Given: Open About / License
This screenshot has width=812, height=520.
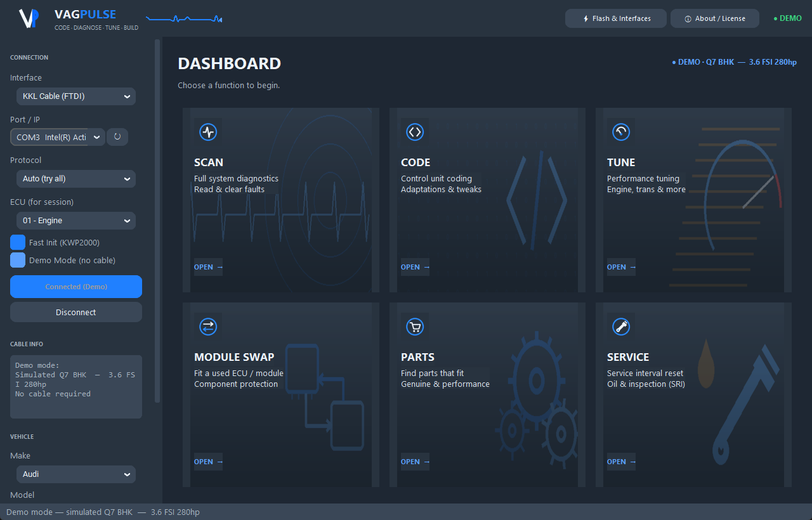Looking at the screenshot, I should click(x=715, y=18).
